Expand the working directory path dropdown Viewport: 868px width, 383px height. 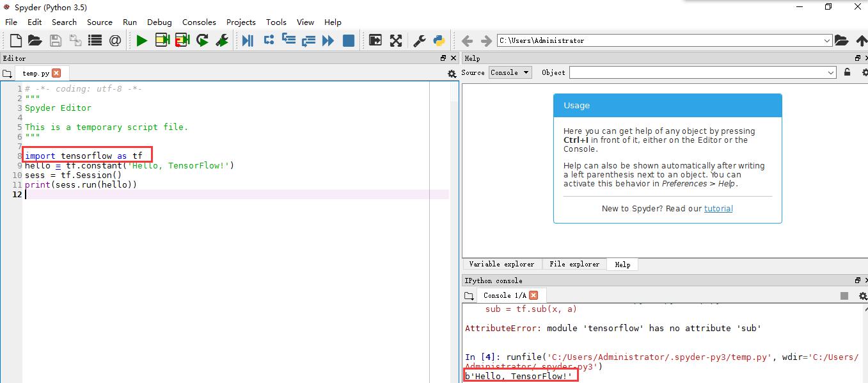tap(827, 41)
